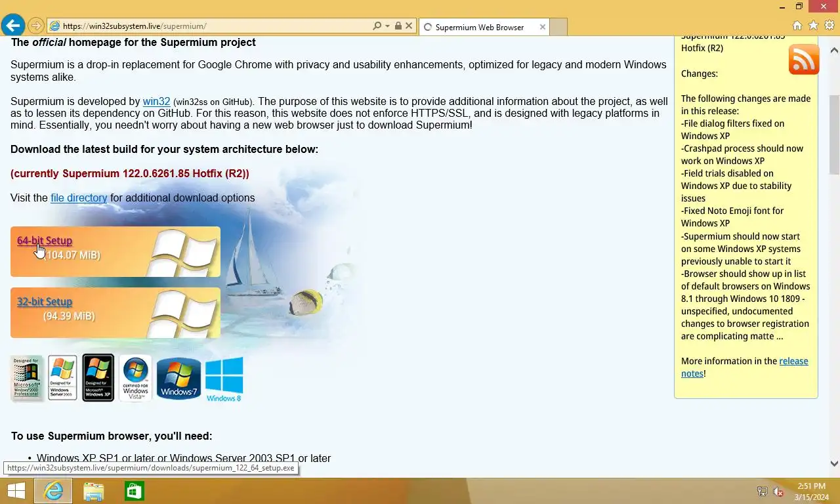Click the 32-bit banner Windows flag logo

pyautogui.click(x=184, y=313)
